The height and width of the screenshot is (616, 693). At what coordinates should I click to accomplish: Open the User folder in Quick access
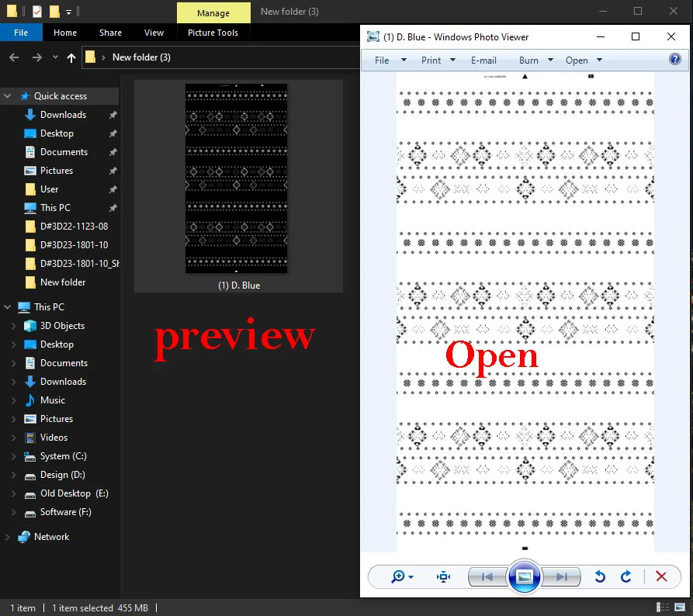coord(49,189)
